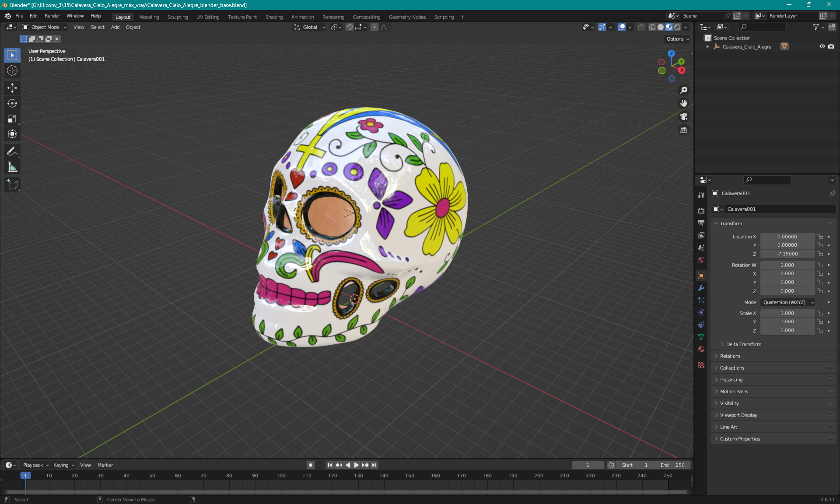The image size is (840, 504).
Task: Activate the combined Transform tool
Action: (12, 134)
